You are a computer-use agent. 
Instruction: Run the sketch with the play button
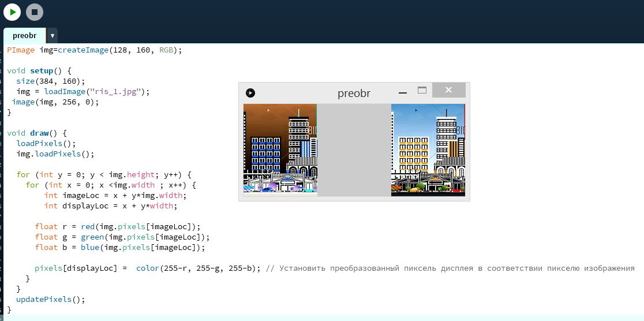[12, 12]
